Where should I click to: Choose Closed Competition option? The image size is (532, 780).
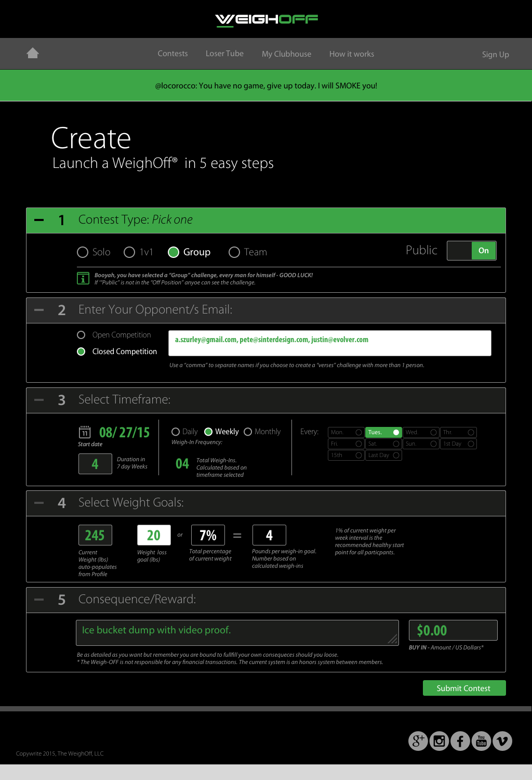pyautogui.click(x=81, y=352)
